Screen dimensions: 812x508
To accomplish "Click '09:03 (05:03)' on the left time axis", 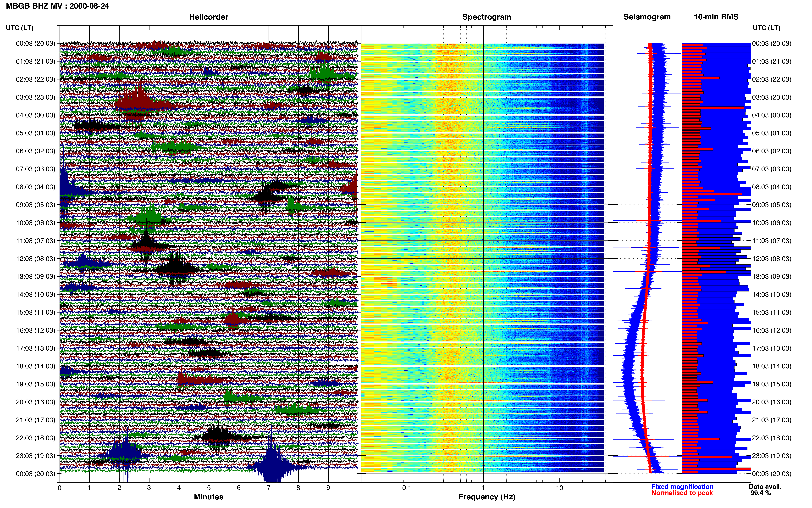I will (35, 205).
